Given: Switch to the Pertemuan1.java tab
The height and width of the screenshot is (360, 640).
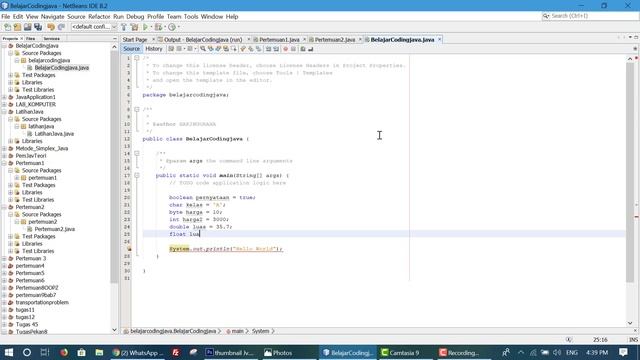Looking at the screenshot, I should (280, 40).
